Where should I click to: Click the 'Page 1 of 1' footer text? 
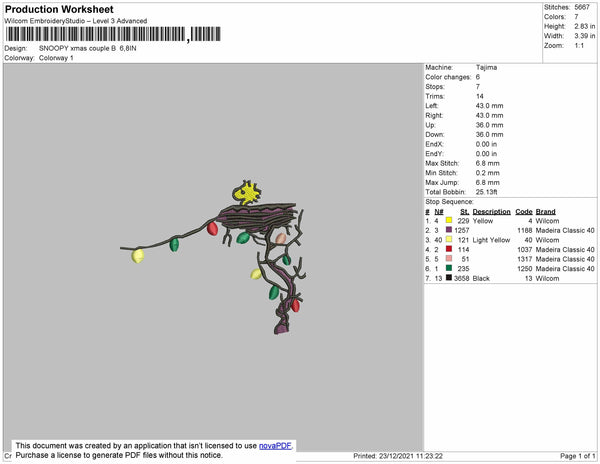point(577,456)
